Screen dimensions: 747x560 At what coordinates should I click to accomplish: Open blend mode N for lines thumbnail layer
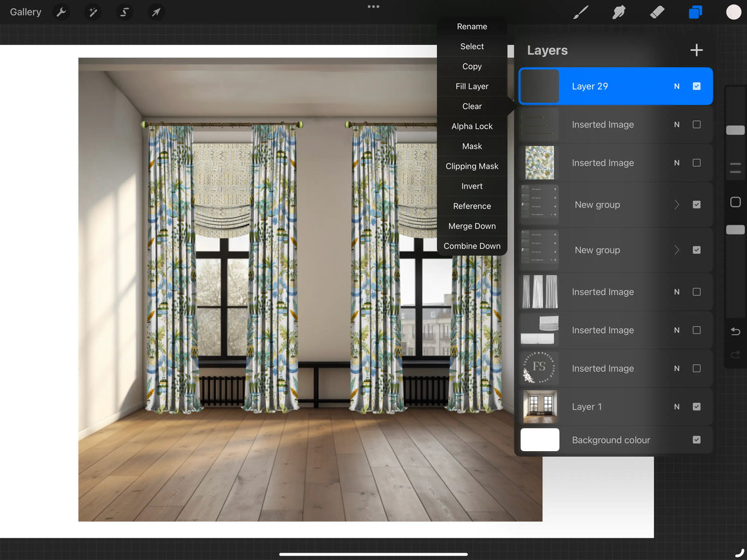(677, 124)
